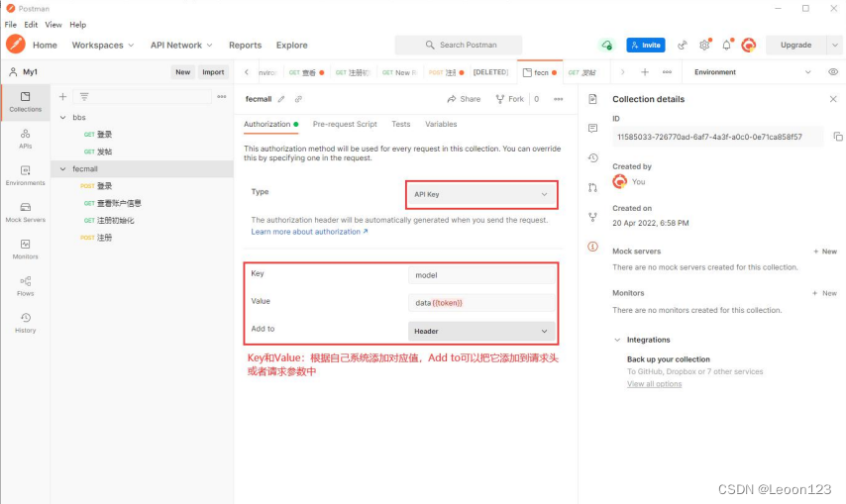Open View all options integrations link

point(654,384)
